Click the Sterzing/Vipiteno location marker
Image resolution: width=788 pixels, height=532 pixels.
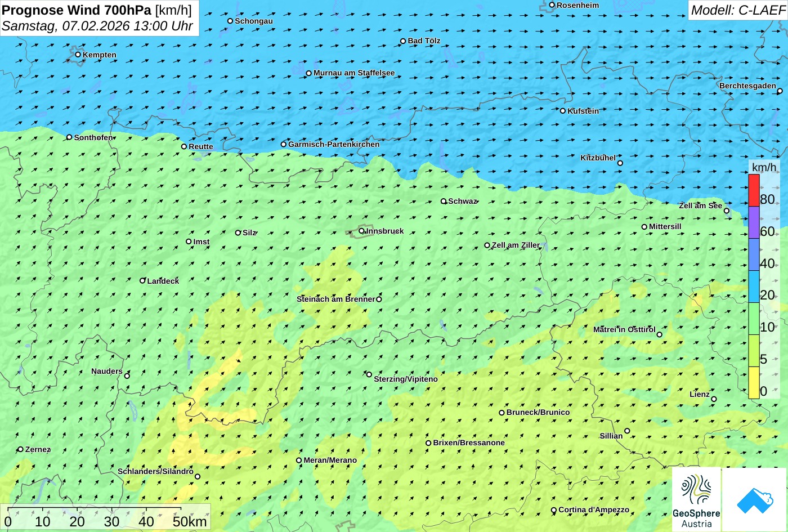point(369,374)
